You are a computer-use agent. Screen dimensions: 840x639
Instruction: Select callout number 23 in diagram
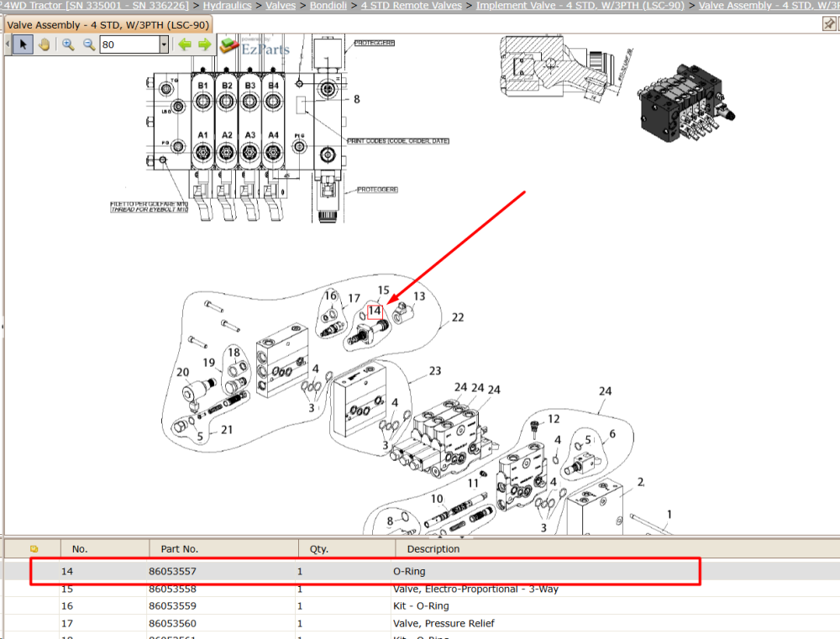coord(435,371)
